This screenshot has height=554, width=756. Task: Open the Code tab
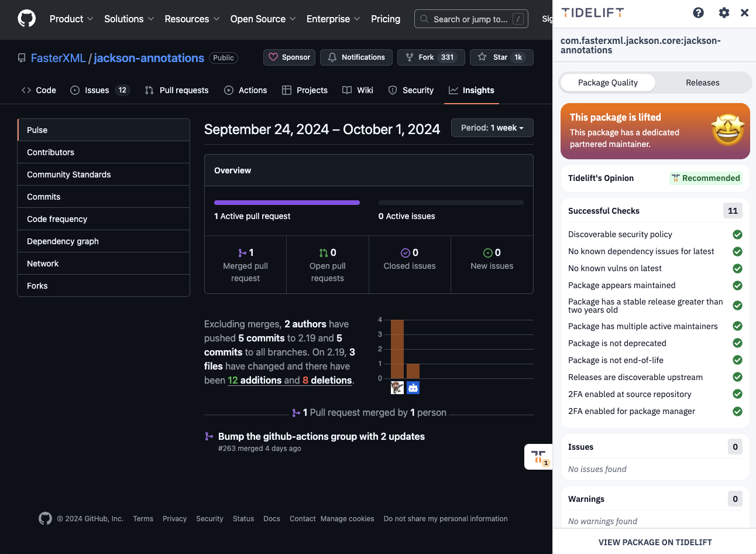pyautogui.click(x=39, y=90)
